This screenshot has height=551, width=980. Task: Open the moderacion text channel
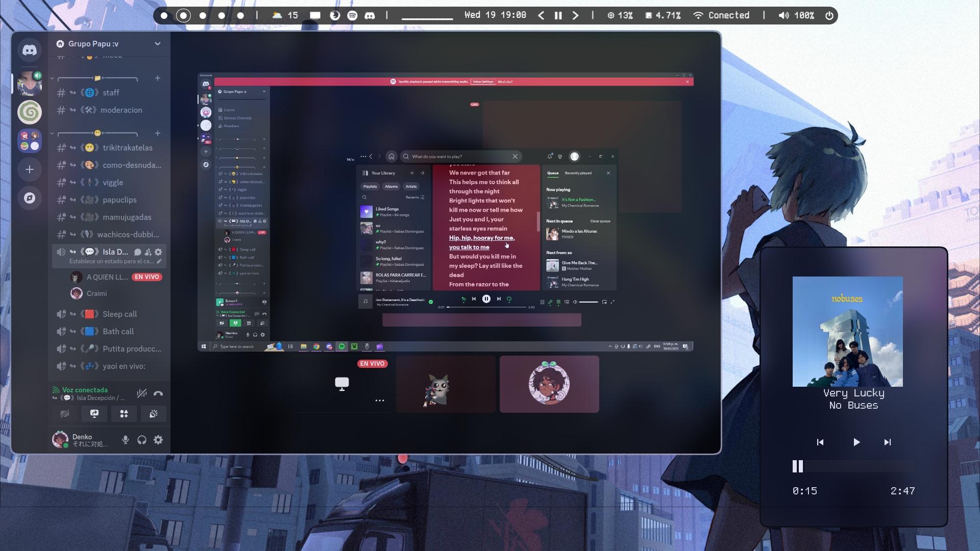(x=121, y=110)
